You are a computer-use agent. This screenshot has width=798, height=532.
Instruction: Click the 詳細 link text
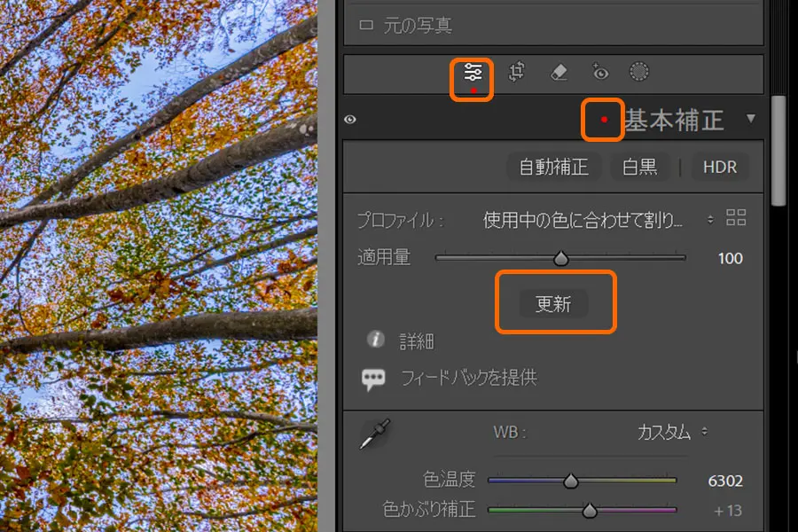coord(417,341)
